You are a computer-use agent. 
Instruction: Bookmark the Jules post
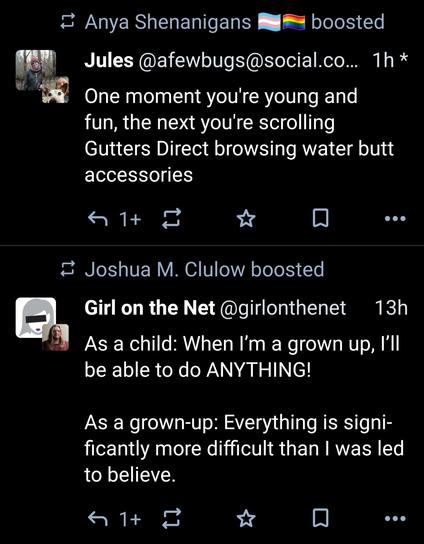320,218
